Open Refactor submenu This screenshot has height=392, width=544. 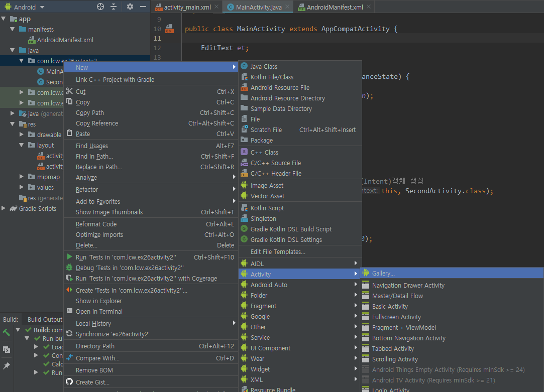click(x=151, y=190)
